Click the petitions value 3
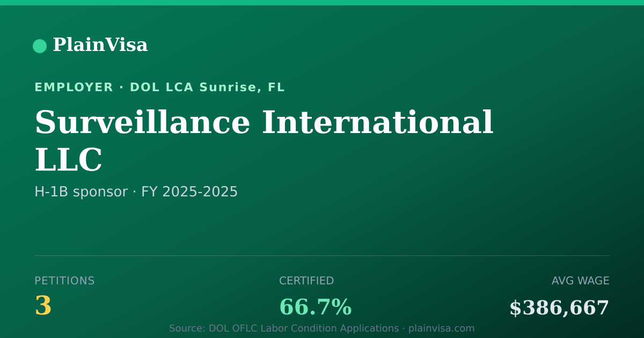The image size is (644, 338). [x=43, y=306]
